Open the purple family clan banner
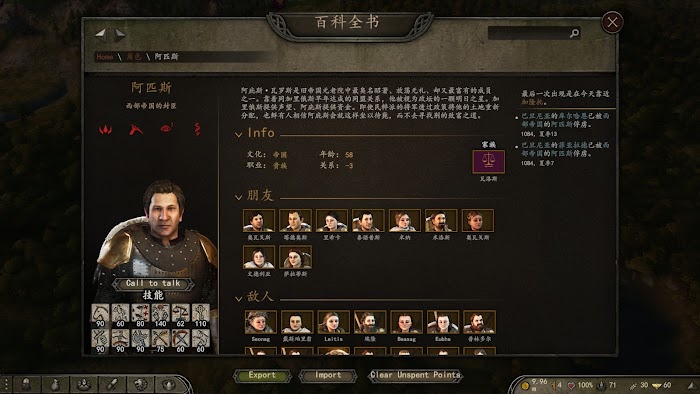Screen dimensions: 700x394 click(x=489, y=161)
